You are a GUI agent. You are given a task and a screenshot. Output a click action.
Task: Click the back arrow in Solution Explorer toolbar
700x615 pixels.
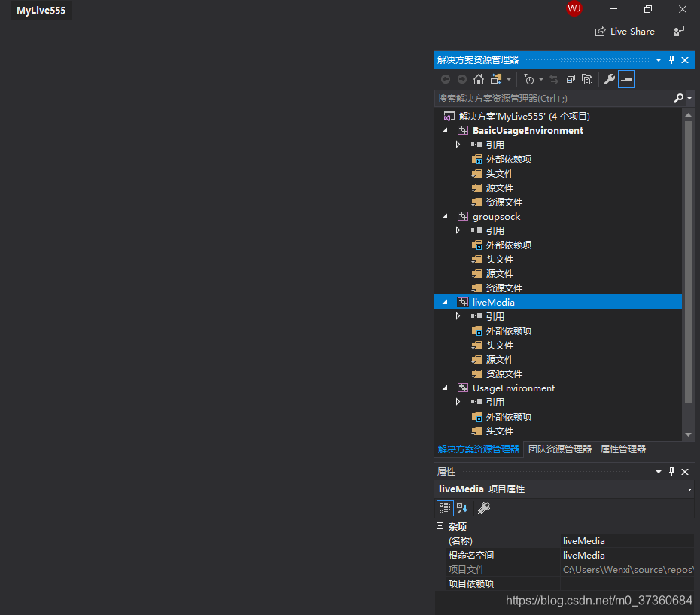tap(446, 80)
